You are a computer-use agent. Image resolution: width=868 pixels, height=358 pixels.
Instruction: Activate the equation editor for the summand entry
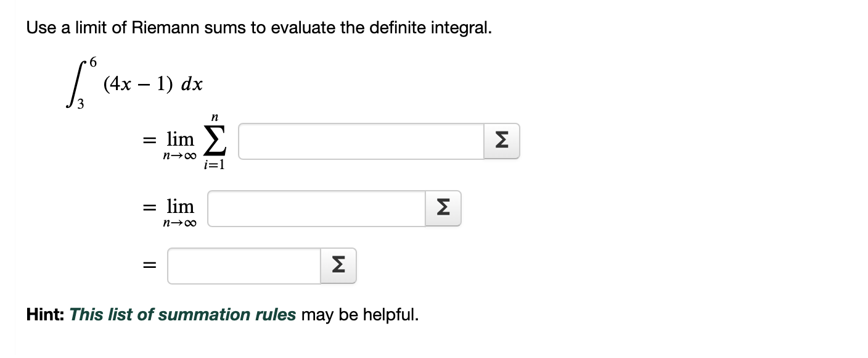(501, 141)
